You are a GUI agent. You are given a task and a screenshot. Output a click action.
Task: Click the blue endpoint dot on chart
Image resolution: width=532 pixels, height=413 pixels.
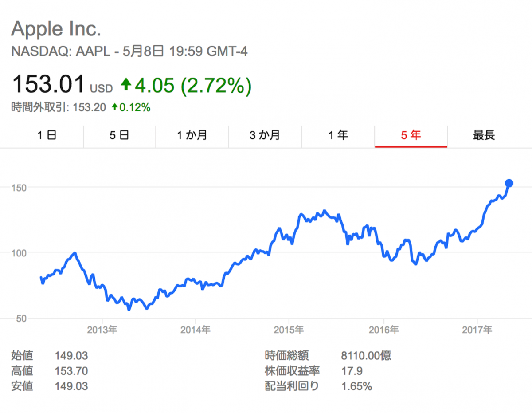tap(509, 183)
